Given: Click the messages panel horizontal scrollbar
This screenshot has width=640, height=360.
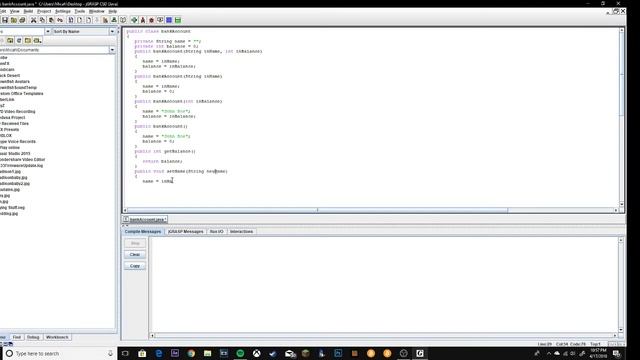Looking at the screenshot, I should tap(384, 336).
